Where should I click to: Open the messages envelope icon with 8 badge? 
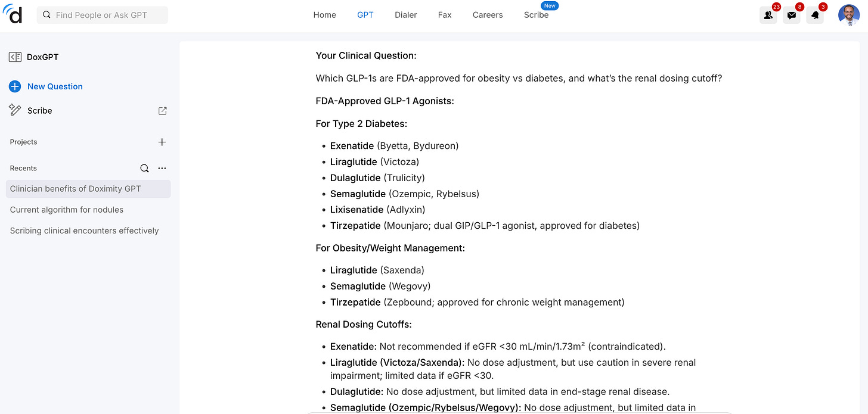[x=792, y=15]
